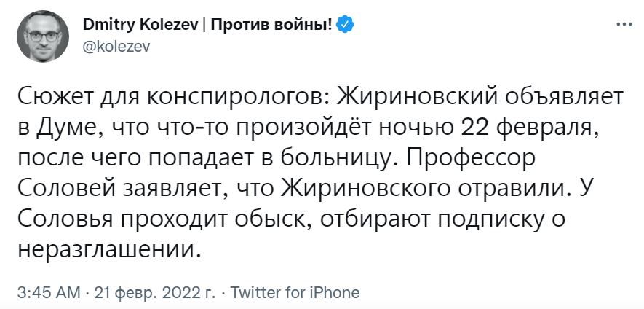644x309 pixels.
Task: Click the word 'Соловей' in the tweet
Action: pyautogui.click(x=66, y=189)
